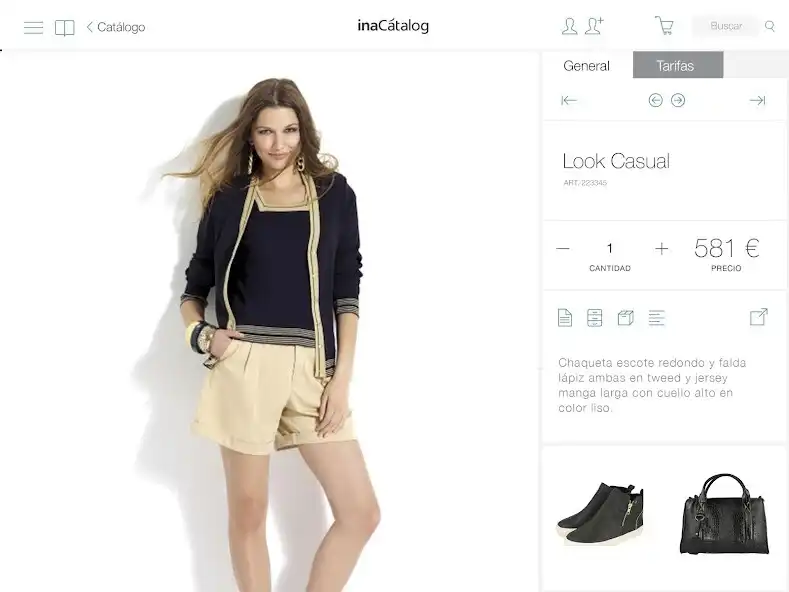Image resolution: width=789 pixels, height=592 pixels.
Task: Go back to Catálogo
Action: 116,27
